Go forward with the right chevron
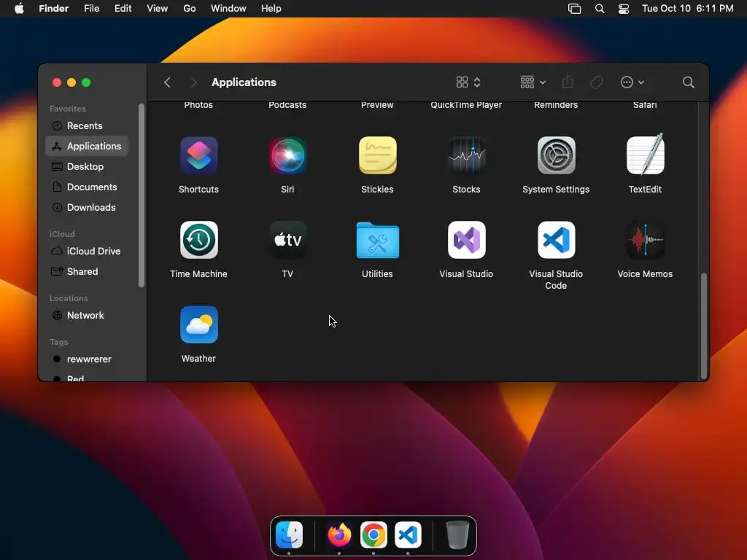Image resolution: width=747 pixels, height=560 pixels. point(193,82)
